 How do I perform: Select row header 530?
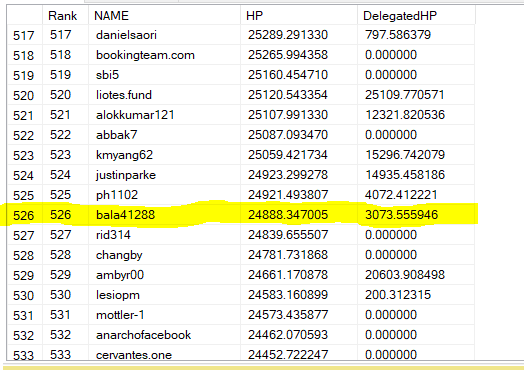coord(24,295)
